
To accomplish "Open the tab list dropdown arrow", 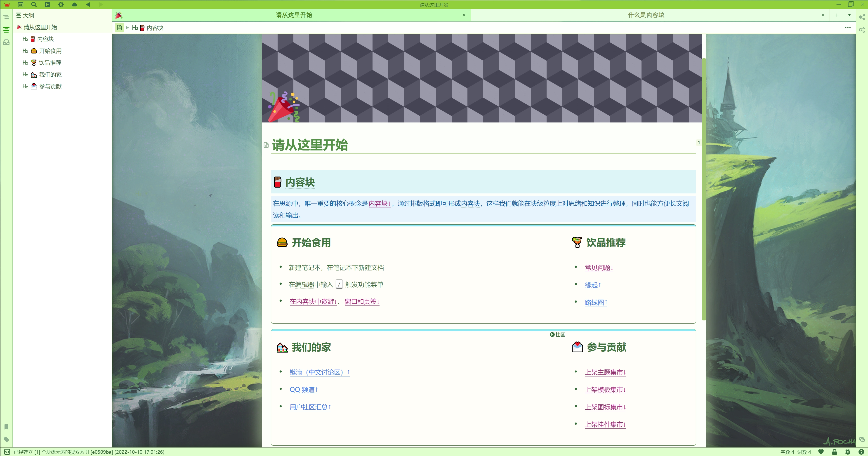I will (x=849, y=15).
